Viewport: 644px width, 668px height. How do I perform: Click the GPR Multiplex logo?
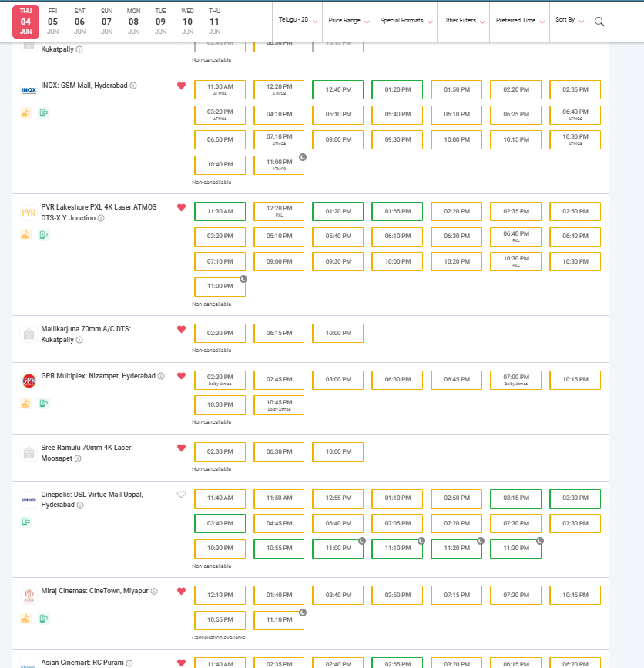[29, 381]
